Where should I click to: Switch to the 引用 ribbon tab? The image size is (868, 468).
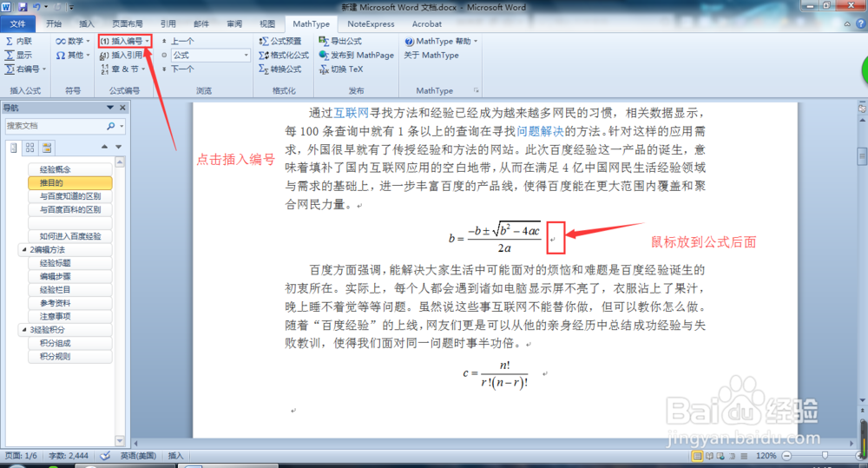(168, 23)
